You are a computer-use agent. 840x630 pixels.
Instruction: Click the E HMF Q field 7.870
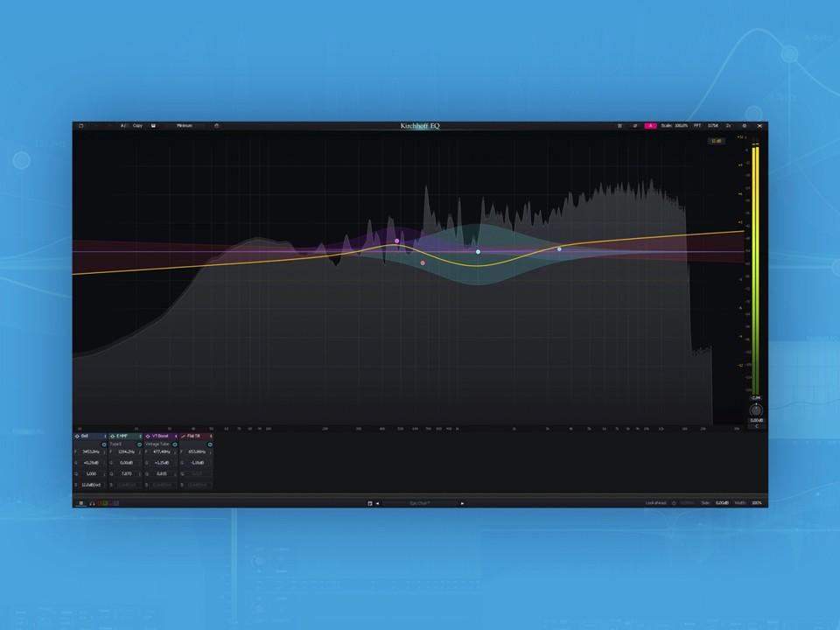(126, 474)
